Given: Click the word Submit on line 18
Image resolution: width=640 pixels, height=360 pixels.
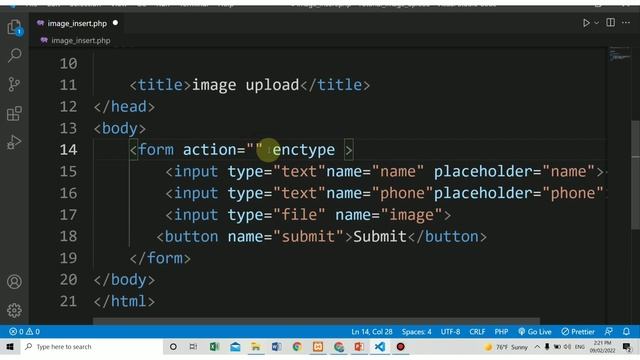Looking at the screenshot, I should (x=380, y=236).
